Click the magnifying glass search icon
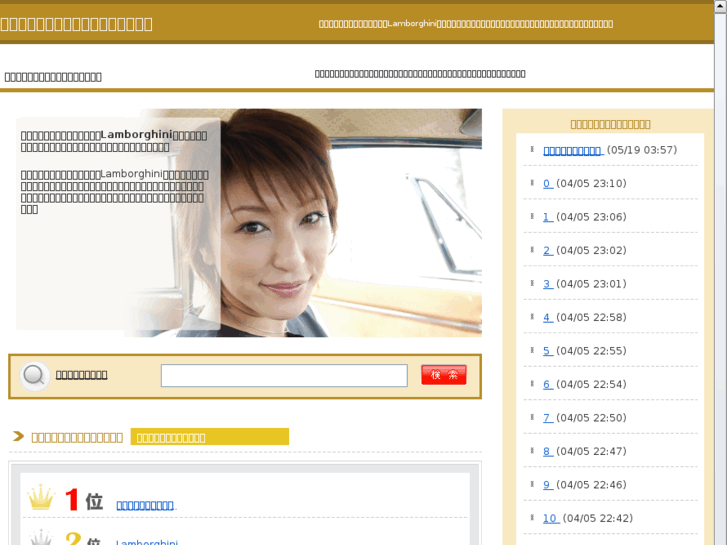The width and height of the screenshot is (727, 545). [34, 375]
